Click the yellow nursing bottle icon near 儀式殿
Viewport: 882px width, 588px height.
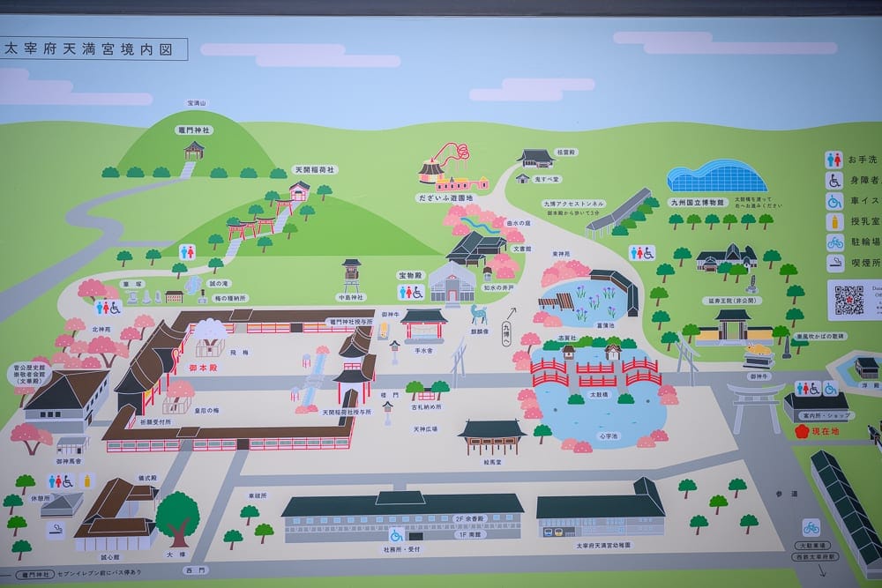click(x=86, y=481)
